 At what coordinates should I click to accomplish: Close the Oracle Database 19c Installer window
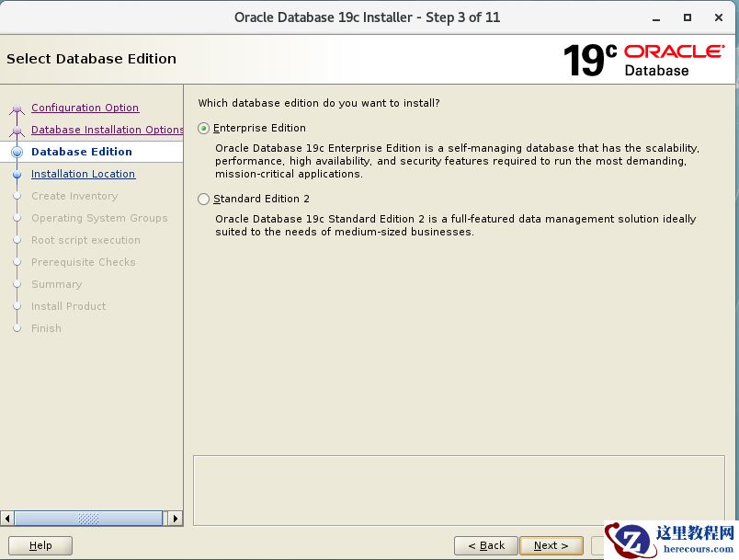click(718, 17)
